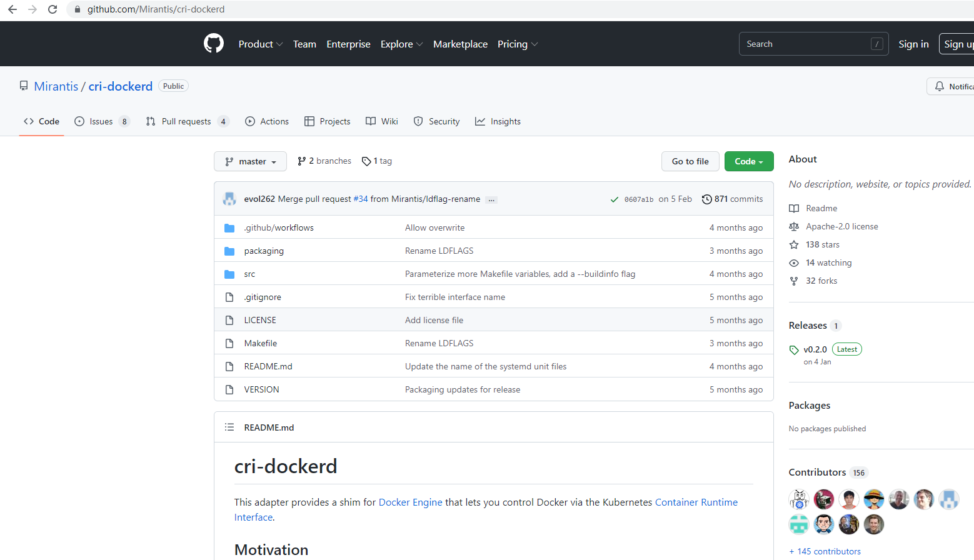Open the 871 commits history link
Screen dimensions: 974x560
point(732,199)
